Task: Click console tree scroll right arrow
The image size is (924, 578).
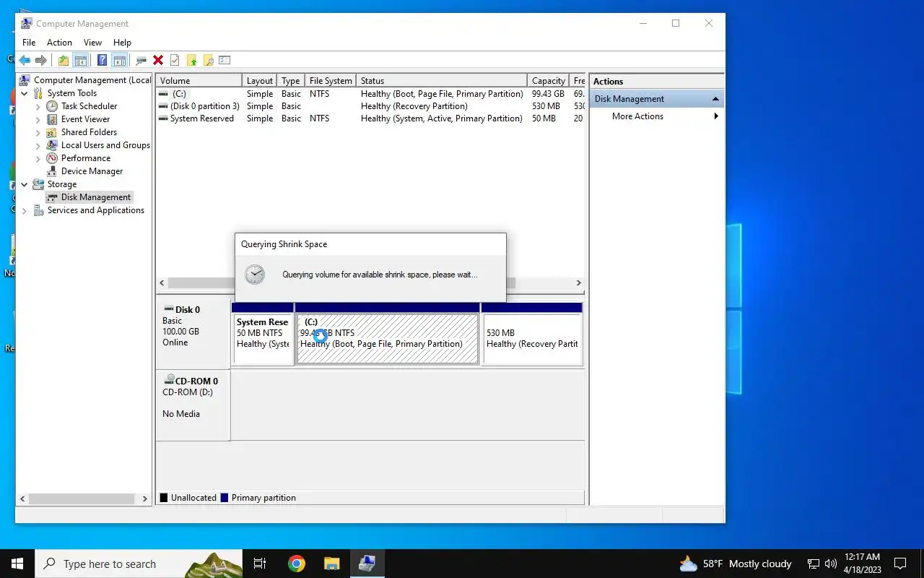Action: click(144, 499)
